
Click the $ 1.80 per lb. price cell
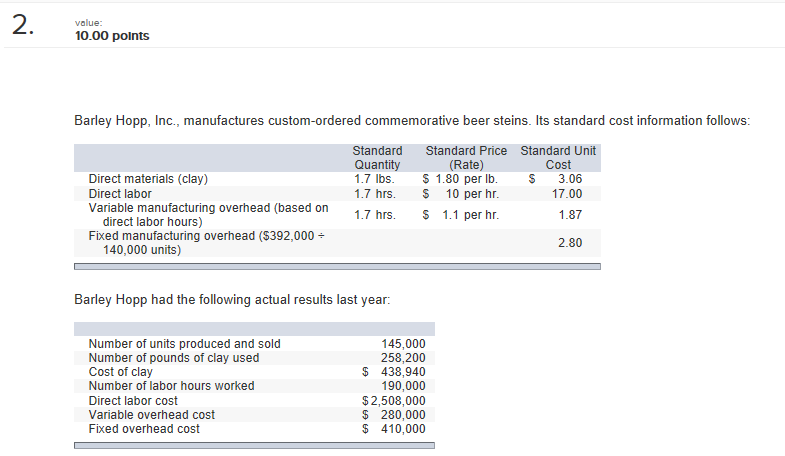tap(460, 179)
